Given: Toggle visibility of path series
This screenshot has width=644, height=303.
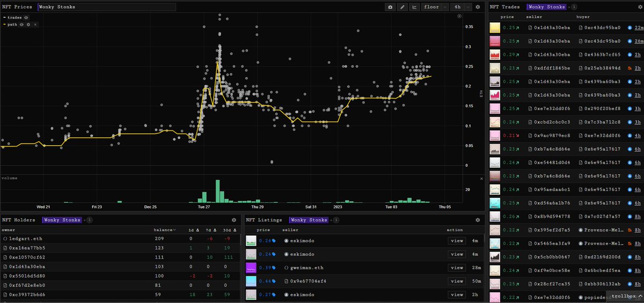Looking at the screenshot, I should (21, 25).
